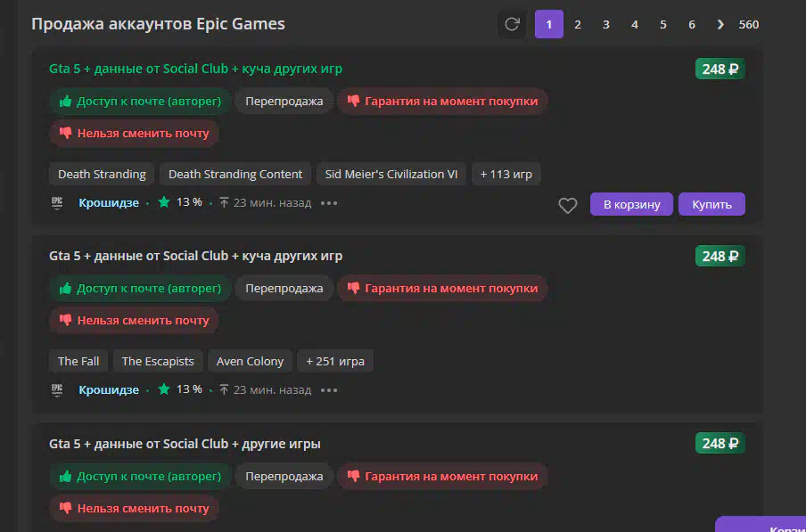Click the 'Aven Colony' game tag
This screenshot has height=532, width=806.
250,361
